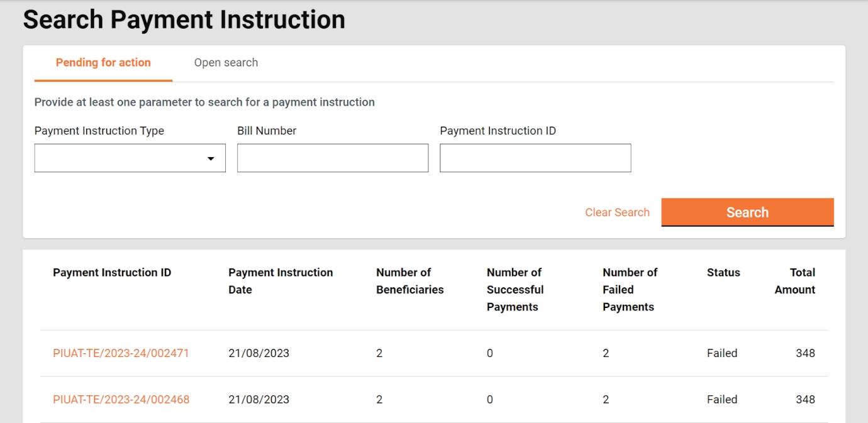Open the Open search tab
This screenshot has height=423, width=868.
coord(226,63)
